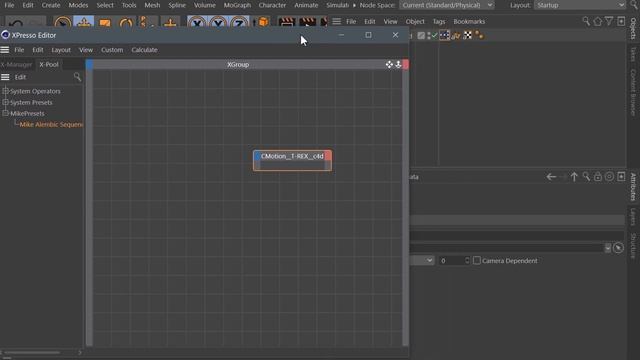Click the Attribute Manager new panel icon
The width and height of the screenshot is (640, 360).
point(621,177)
